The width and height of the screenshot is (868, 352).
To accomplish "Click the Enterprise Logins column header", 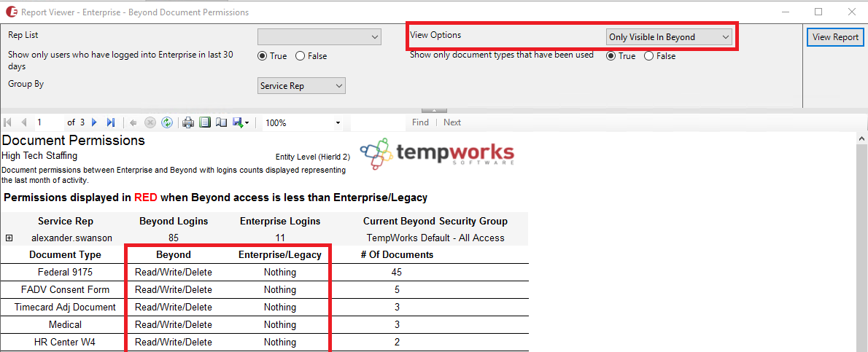I will click(x=279, y=221).
